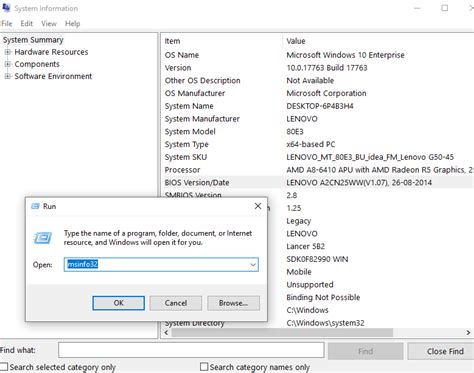Click the LENOVO_MT_80E3 SKU value
Image resolution: width=474 pixels, height=373 pixels.
[370, 157]
